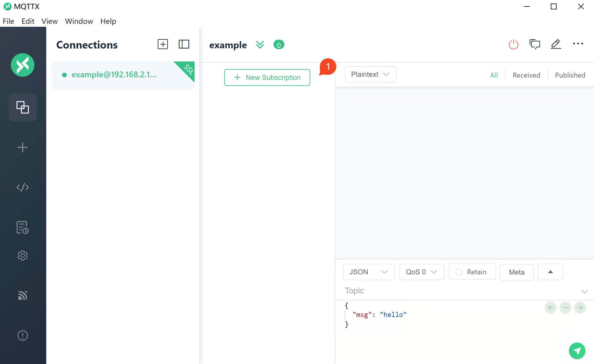Disconnect using the red power icon
The width and height of the screenshot is (594, 364).
pyautogui.click(x=514, y=44)
